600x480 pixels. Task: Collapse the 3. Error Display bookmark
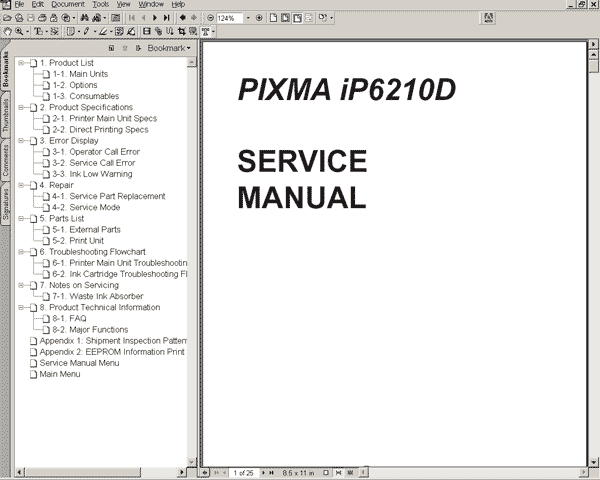(x=21, y=140)
